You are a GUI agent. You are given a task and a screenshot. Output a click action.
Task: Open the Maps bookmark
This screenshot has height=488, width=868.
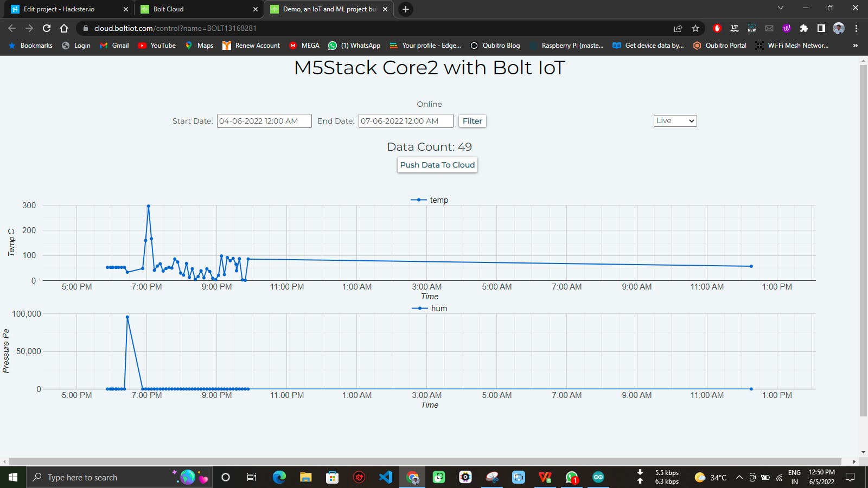click(199, 46)
